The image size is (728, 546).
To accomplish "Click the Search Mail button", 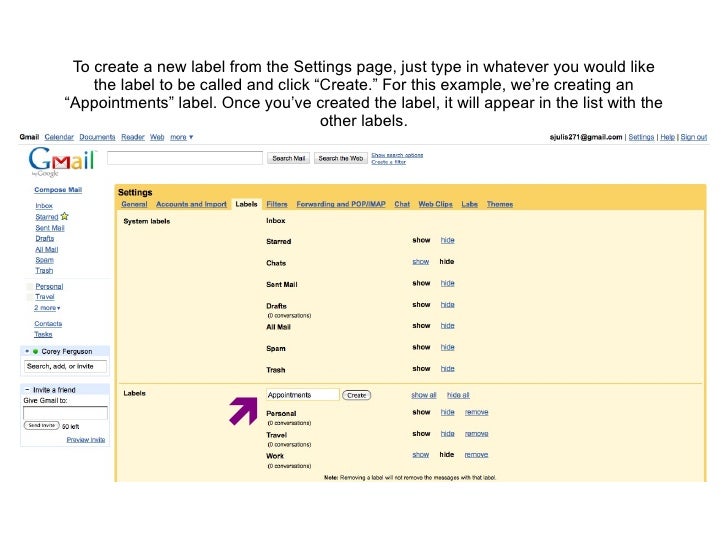I will point(288,158).
